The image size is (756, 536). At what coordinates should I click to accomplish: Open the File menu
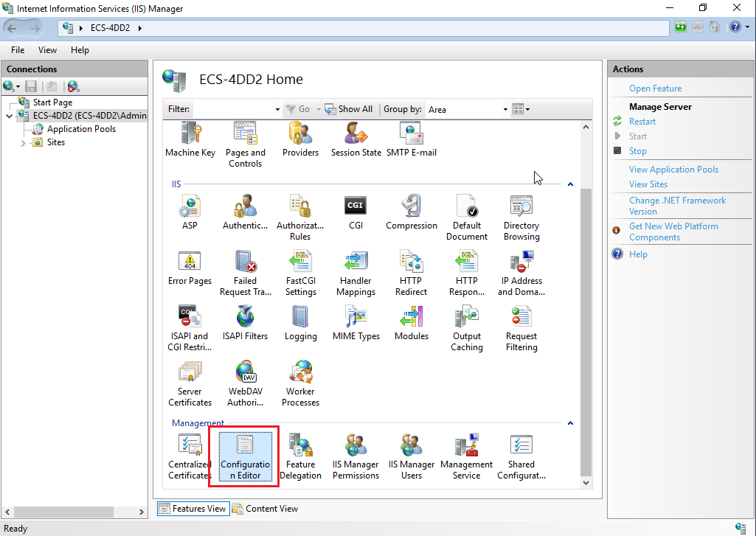(x=18, y=50)
